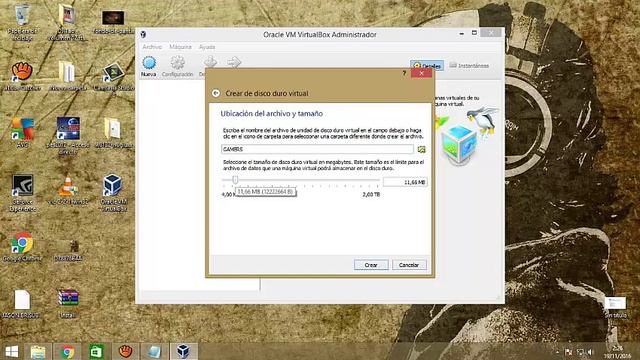This screenshot has width=640, height=360.
Task: Click the Nueva toolbar icon in VirtualBox
Action: 149,67
